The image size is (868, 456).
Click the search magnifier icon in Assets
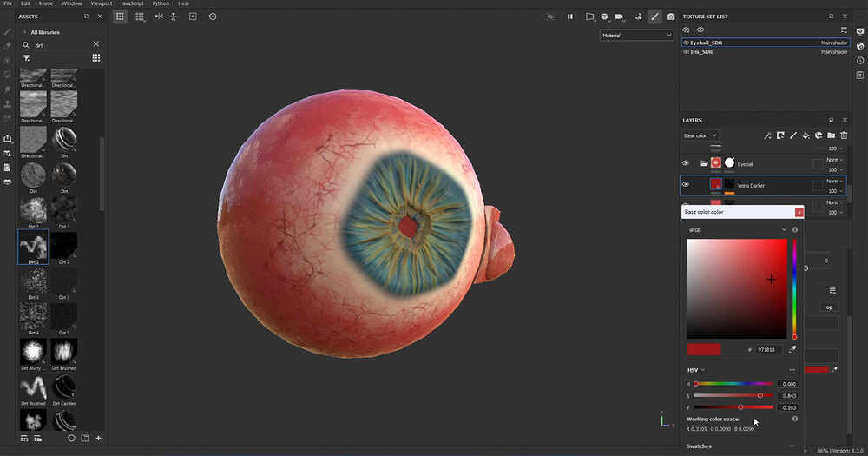(x=26, y=45)
